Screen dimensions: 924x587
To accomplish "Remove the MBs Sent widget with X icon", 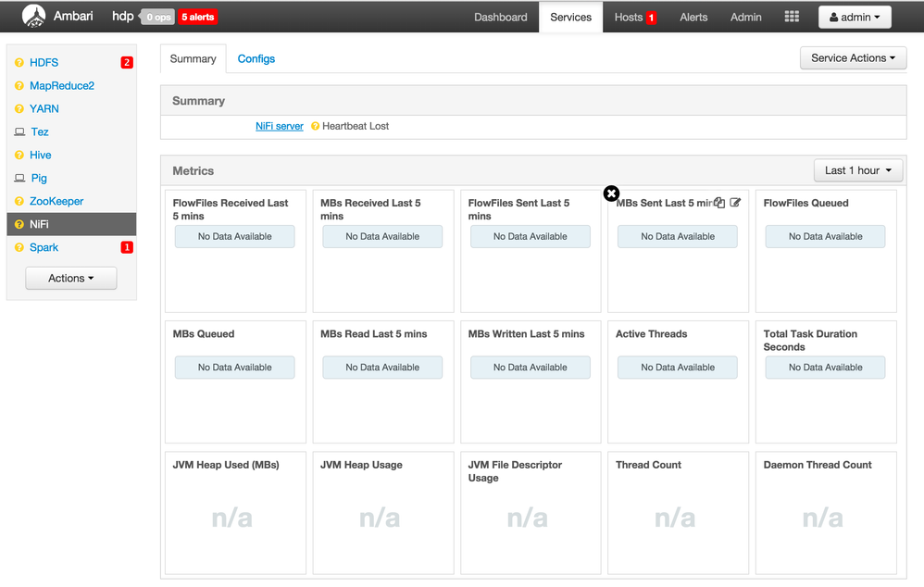I will pos(611,194).
